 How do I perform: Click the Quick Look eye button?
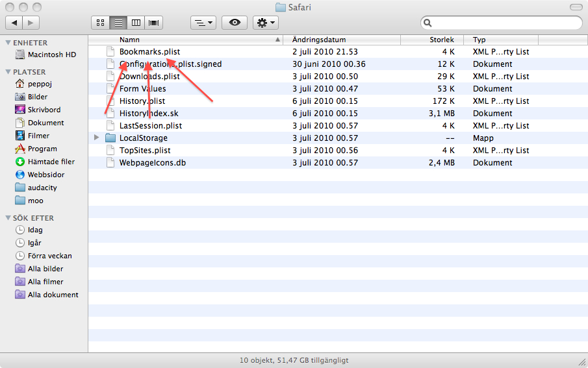(x=235, y=23)
